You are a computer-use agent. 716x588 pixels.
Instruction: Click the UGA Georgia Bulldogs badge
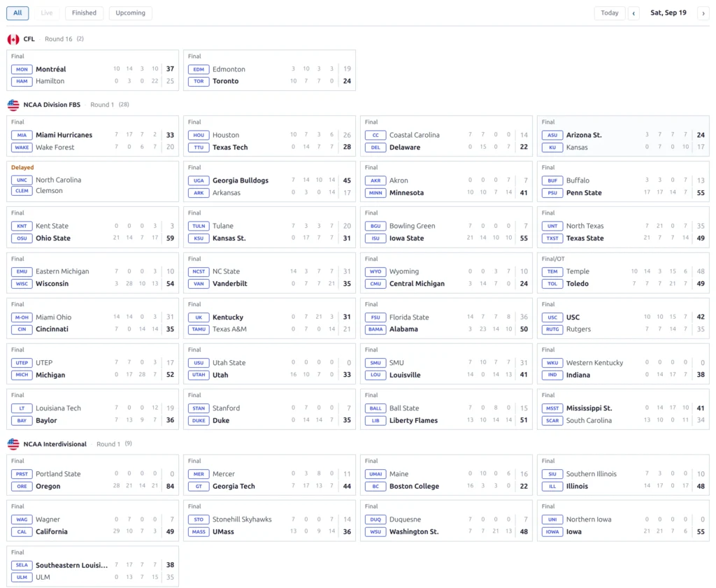[x=199, y=181]
